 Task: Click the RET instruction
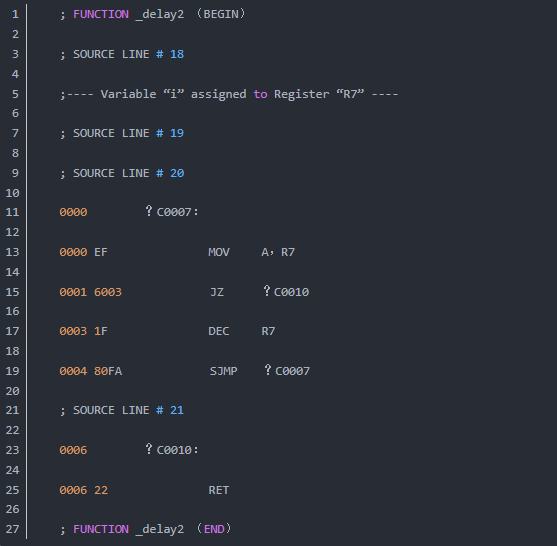[x=219, y=490]
